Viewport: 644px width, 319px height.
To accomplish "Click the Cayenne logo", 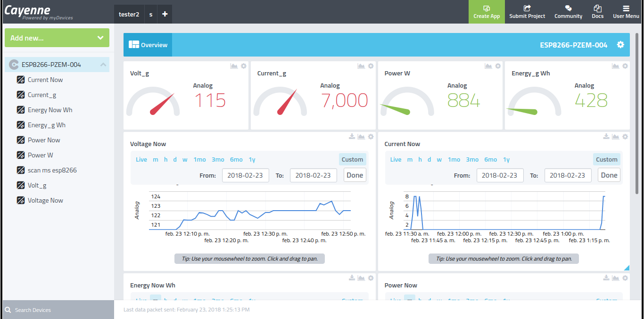I will (39, 12).
